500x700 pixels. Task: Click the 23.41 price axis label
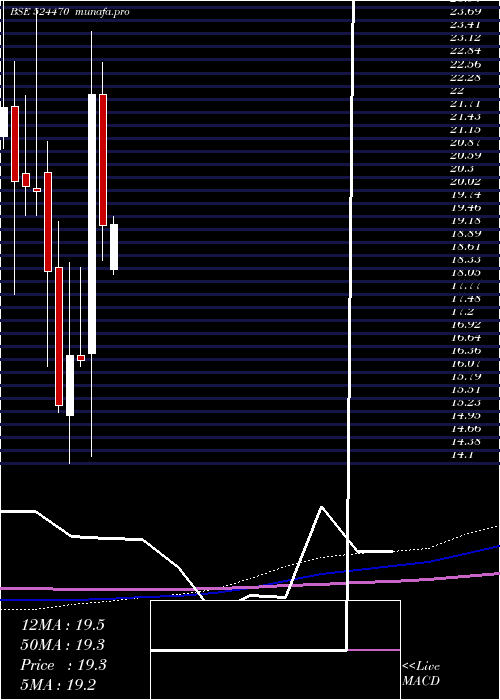pyautogui.click(x=465, y=25)
